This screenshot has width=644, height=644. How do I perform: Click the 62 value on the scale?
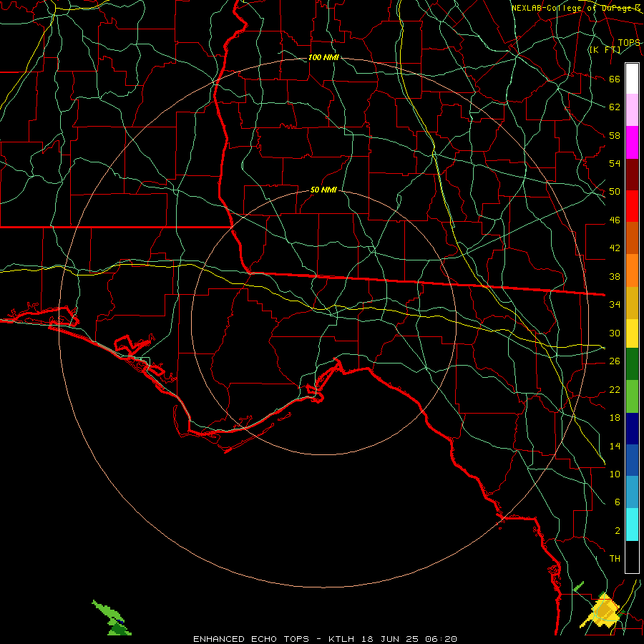(x=615, y=107)
